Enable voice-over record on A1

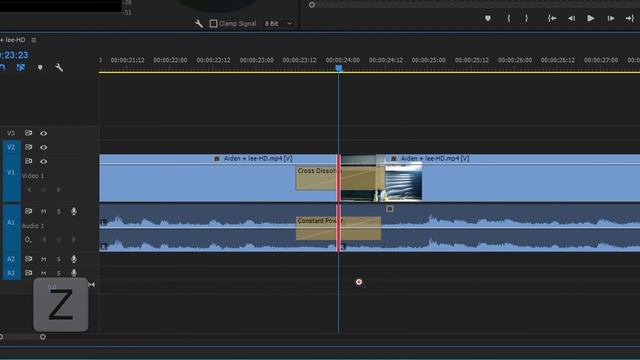click(74, 211)
